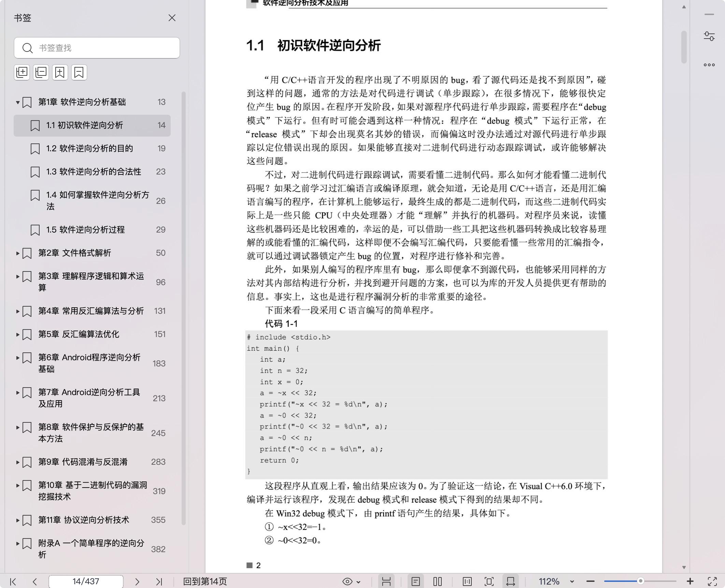Remove bookmark icon

tap(79, 72)
